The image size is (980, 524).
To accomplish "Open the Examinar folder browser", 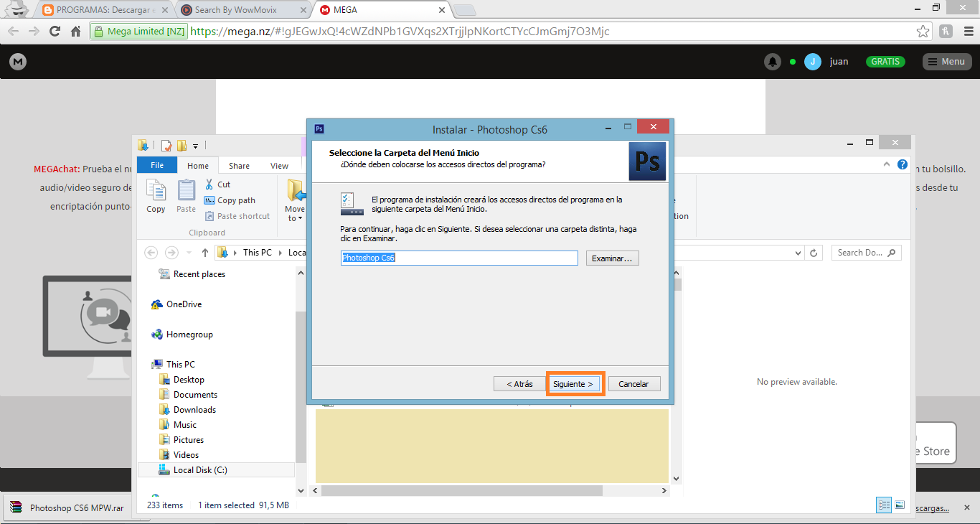I will 612,258.
